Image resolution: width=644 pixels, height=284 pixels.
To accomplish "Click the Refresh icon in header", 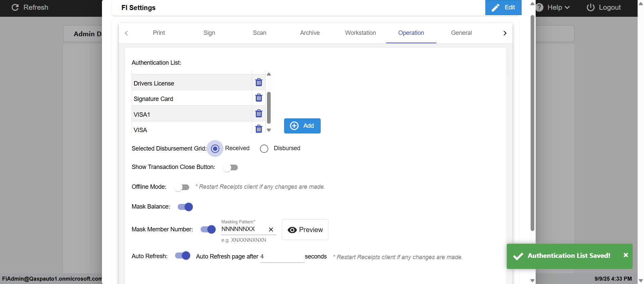I will [x=15, y=7].
